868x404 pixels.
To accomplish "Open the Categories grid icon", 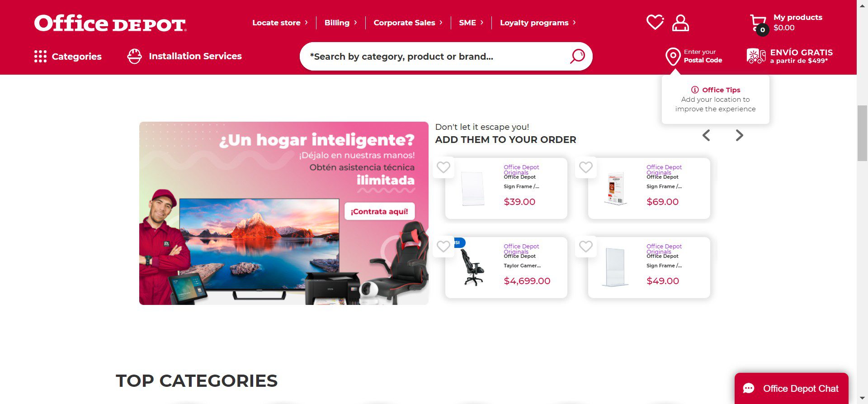I will 40,56.
